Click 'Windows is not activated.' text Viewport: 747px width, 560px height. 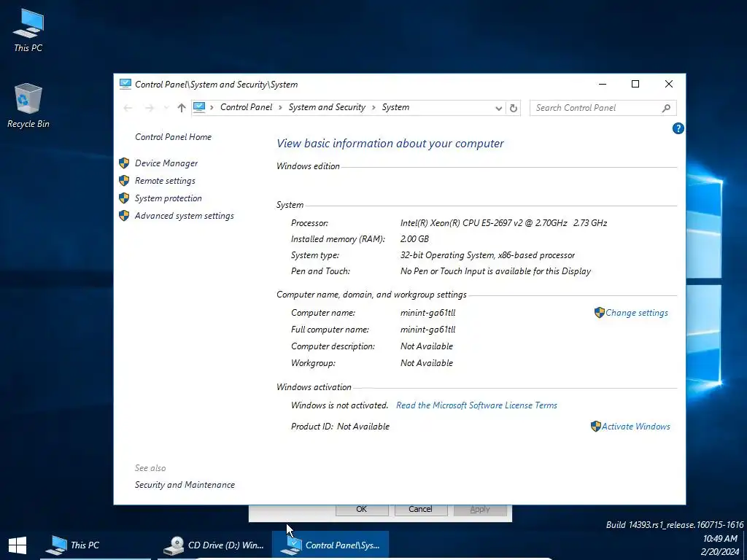(340, 405)
